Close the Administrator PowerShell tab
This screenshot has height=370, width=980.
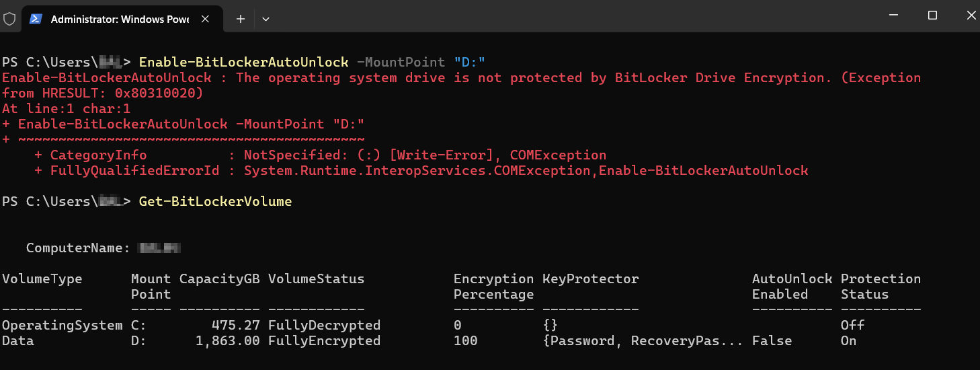(206, 19)
